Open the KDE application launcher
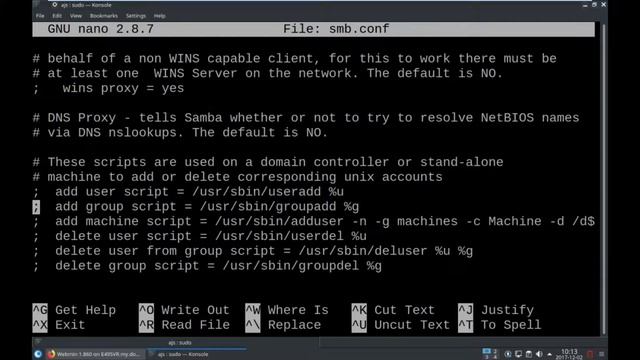 [x=38, y=354]
